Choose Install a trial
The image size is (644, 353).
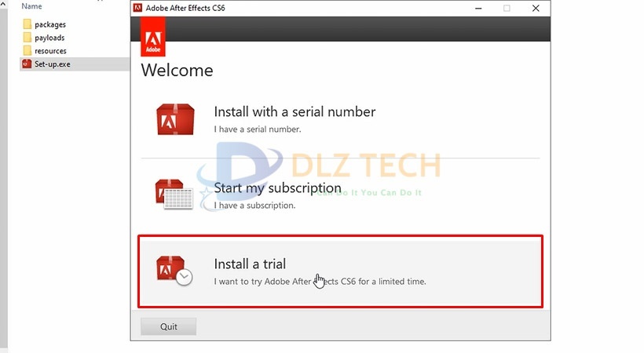coord(250,264)
